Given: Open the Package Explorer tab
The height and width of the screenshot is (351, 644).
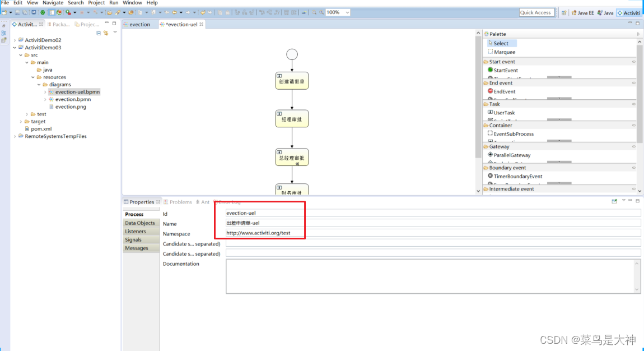Looking at the screenshot, I should 59,25.
